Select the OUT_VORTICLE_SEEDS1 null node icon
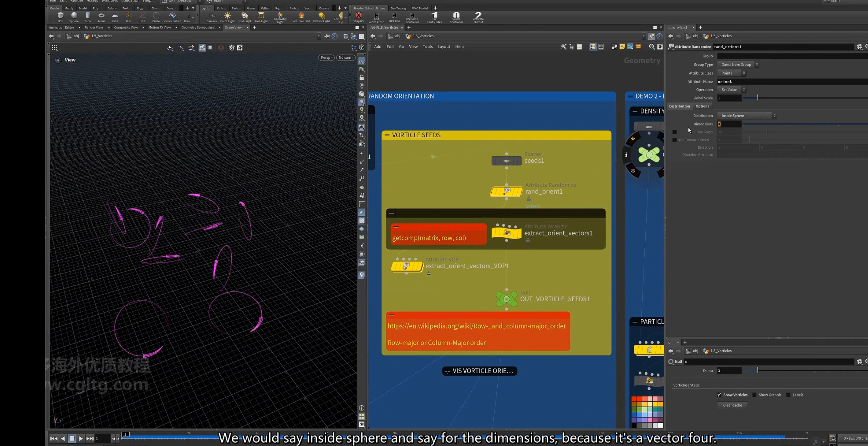Image resolution: width=868 pixels, height=446 pixels. point(507,299)
